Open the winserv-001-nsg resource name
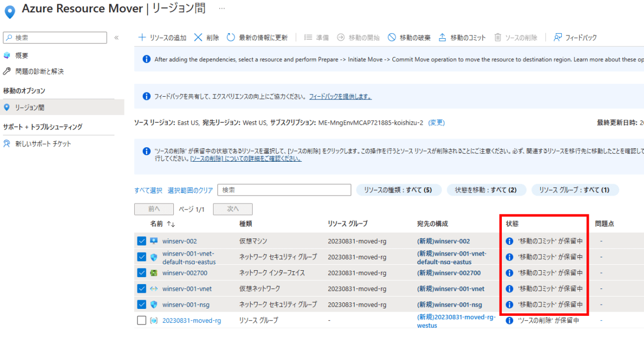The width and height of the screenshot is (644, 354). pos(186,305)
